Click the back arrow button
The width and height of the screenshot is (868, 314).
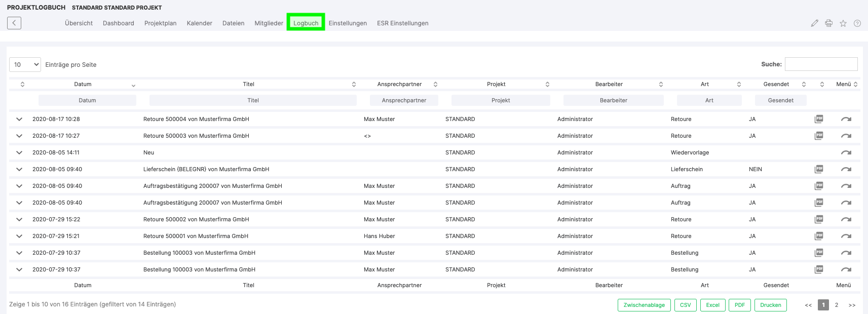[x=14, y=23]
